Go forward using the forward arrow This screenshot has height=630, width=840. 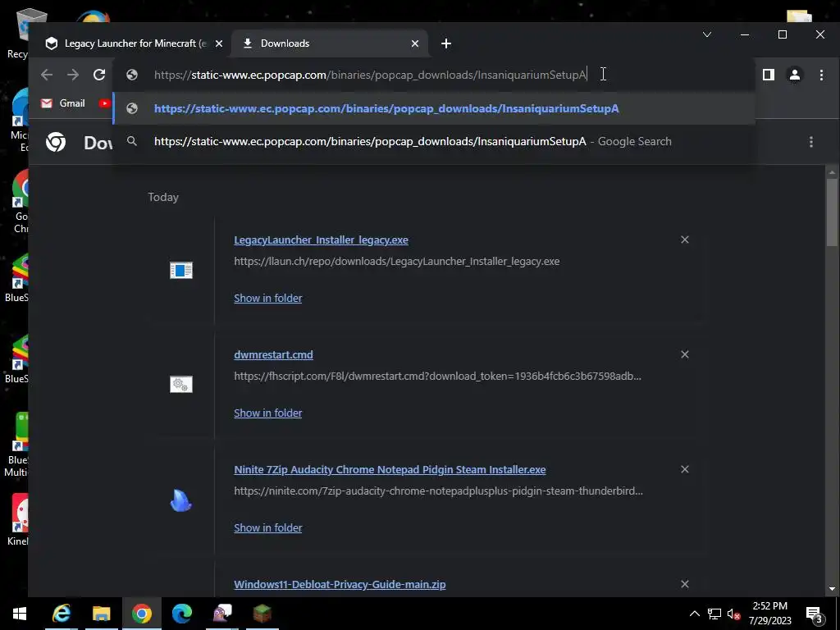[x=73, y=75]
